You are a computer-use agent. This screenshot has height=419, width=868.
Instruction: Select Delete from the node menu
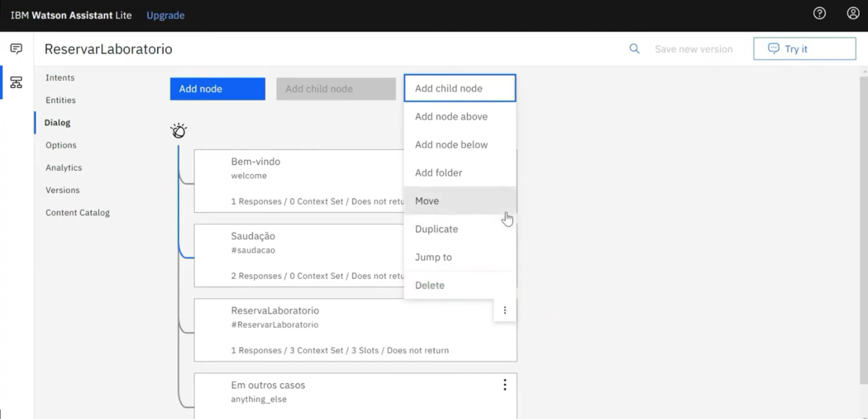429,286
